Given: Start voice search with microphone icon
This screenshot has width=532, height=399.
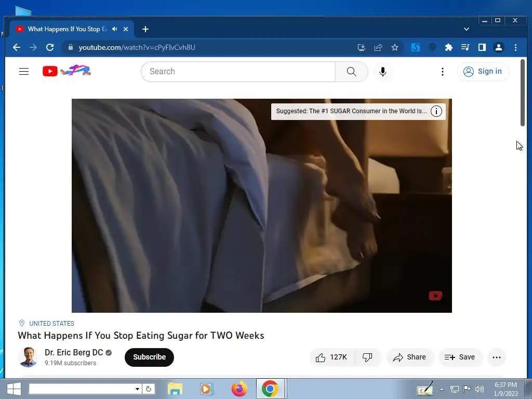Looking at the screenshot, I should [383, 72].
